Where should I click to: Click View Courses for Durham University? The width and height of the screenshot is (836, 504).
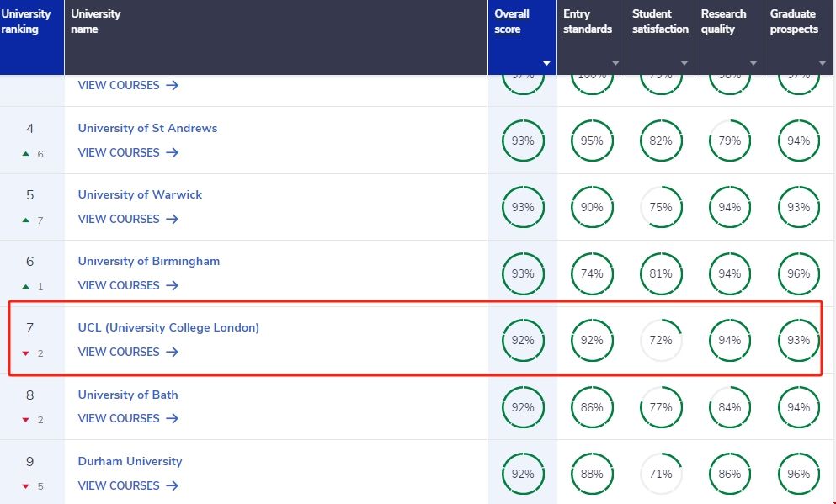pyautogui.click(x=119, y=485)
